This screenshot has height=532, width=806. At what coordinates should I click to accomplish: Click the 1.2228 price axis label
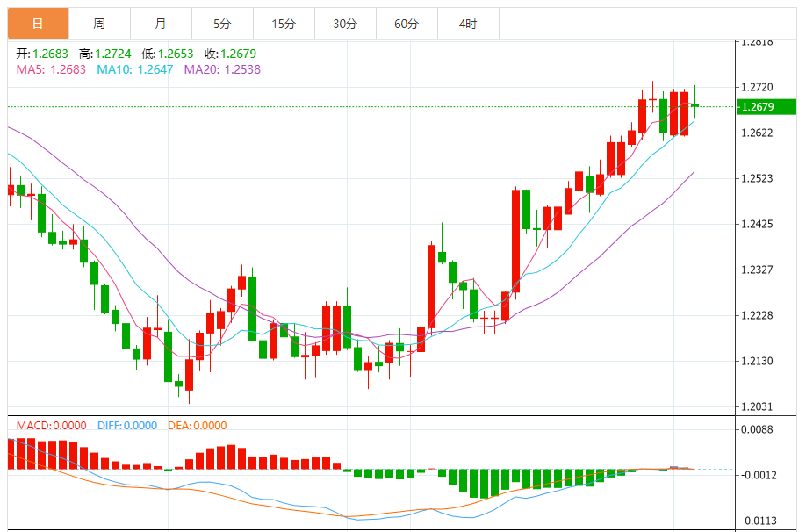[x=757, y=316]
